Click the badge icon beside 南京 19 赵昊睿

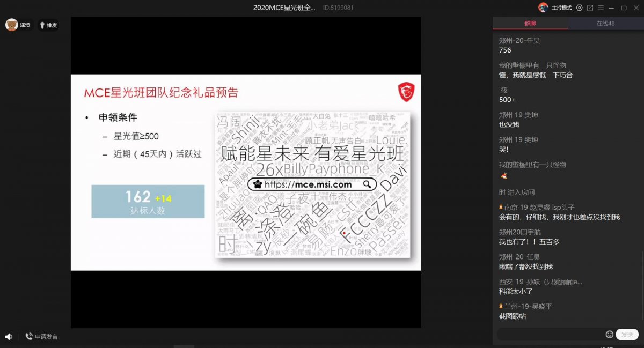[501, 207]
